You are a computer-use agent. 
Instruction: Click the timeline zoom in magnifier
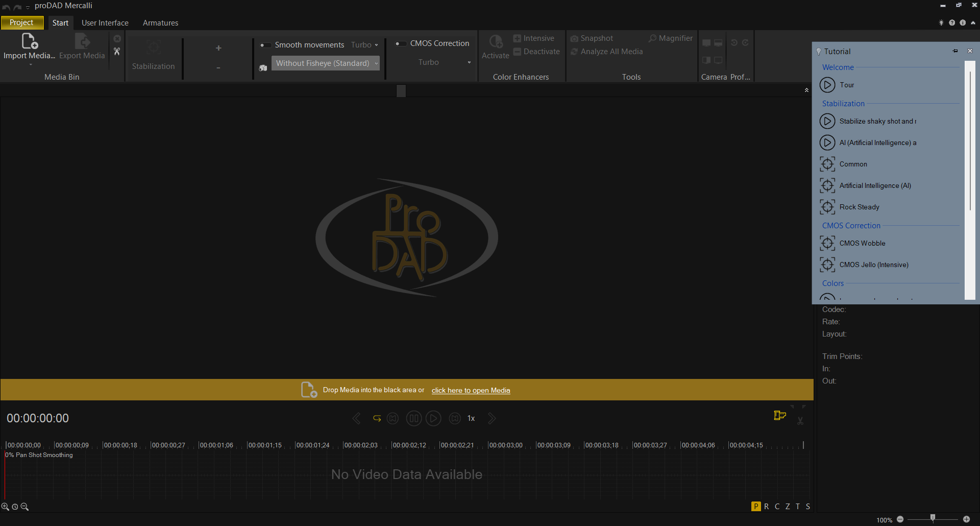click(x=5, y=507)
